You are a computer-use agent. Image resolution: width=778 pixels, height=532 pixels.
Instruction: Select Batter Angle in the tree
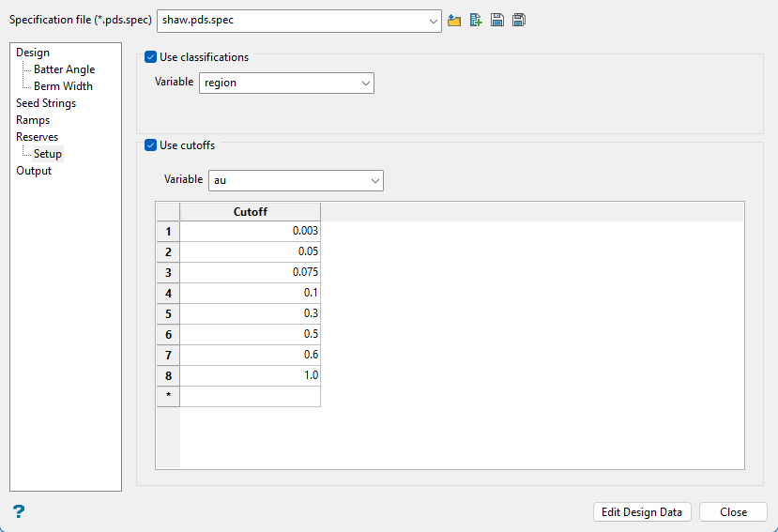tap(64, 69)
